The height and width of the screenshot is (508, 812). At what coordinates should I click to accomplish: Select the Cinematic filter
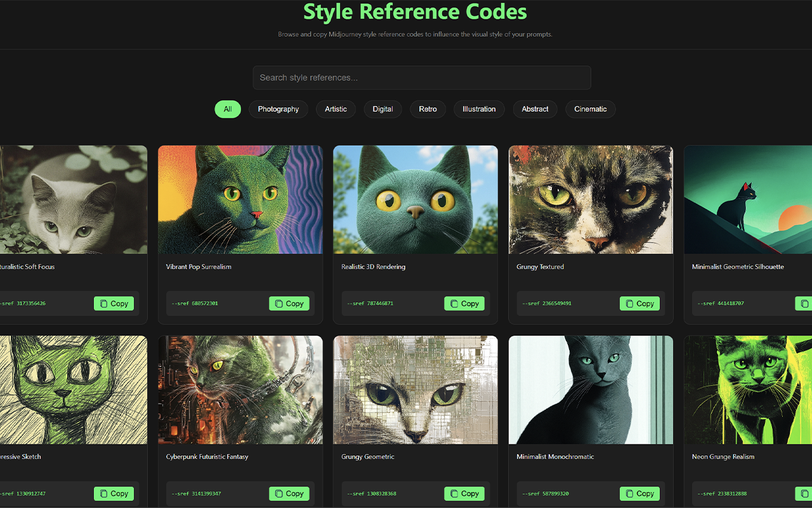click(x=590, y=109)
